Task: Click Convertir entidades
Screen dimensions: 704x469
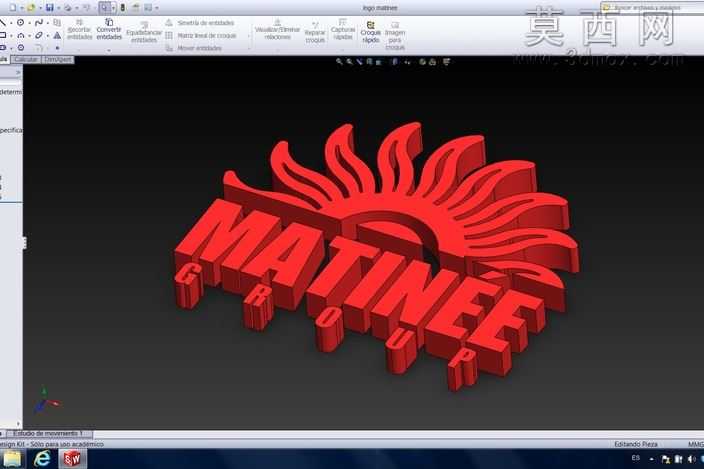Action: tap(109, 30)
